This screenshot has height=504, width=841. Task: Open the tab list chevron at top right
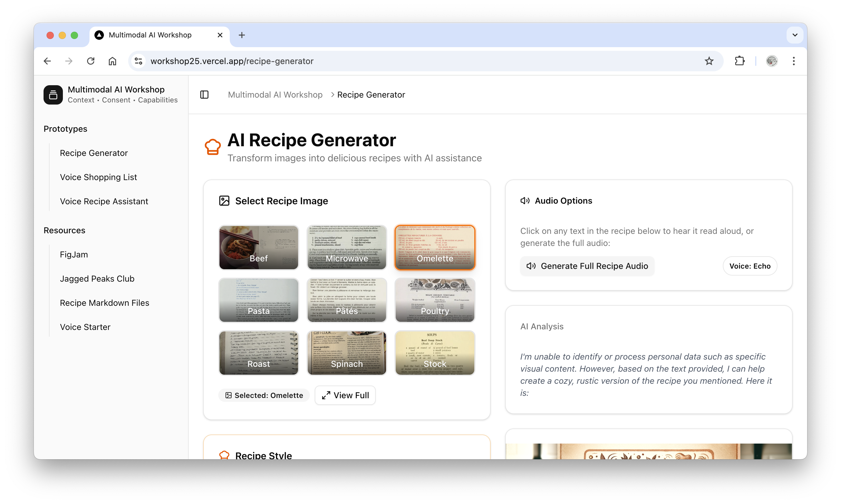tap(794, 35)
